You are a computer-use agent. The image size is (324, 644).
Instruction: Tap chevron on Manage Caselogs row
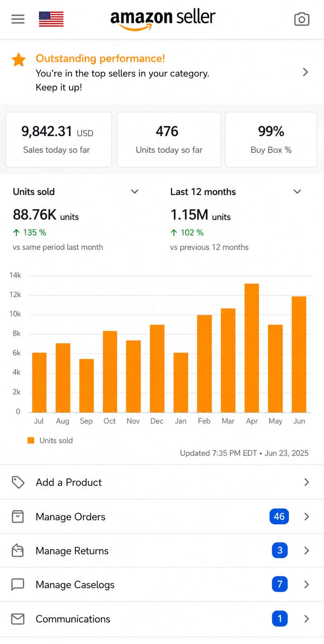click(307, 585)
